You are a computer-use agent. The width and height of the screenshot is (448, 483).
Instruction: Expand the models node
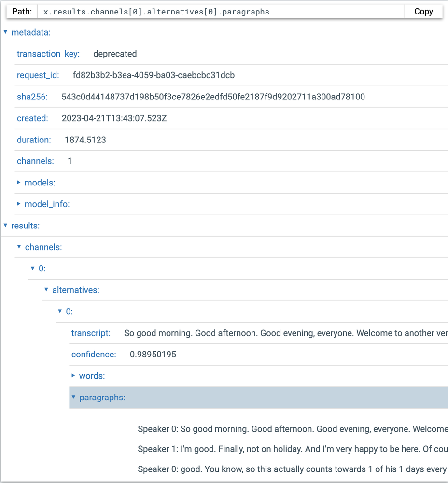19,183
